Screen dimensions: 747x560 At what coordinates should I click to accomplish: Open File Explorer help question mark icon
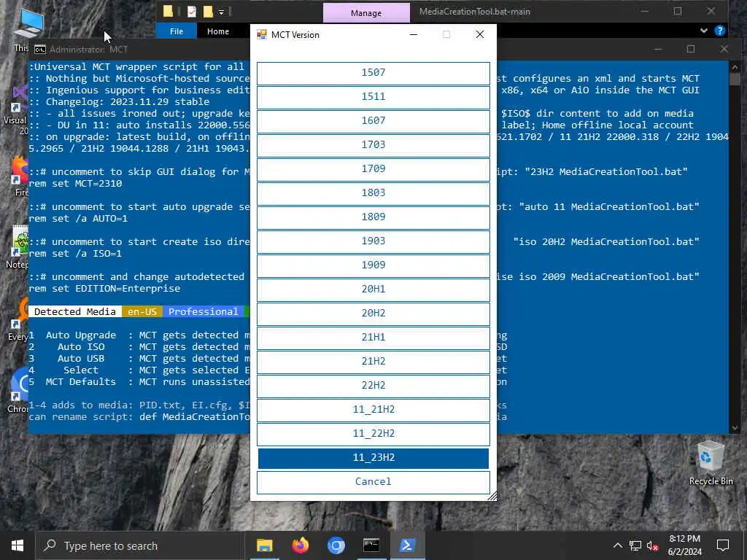[720, 31]
